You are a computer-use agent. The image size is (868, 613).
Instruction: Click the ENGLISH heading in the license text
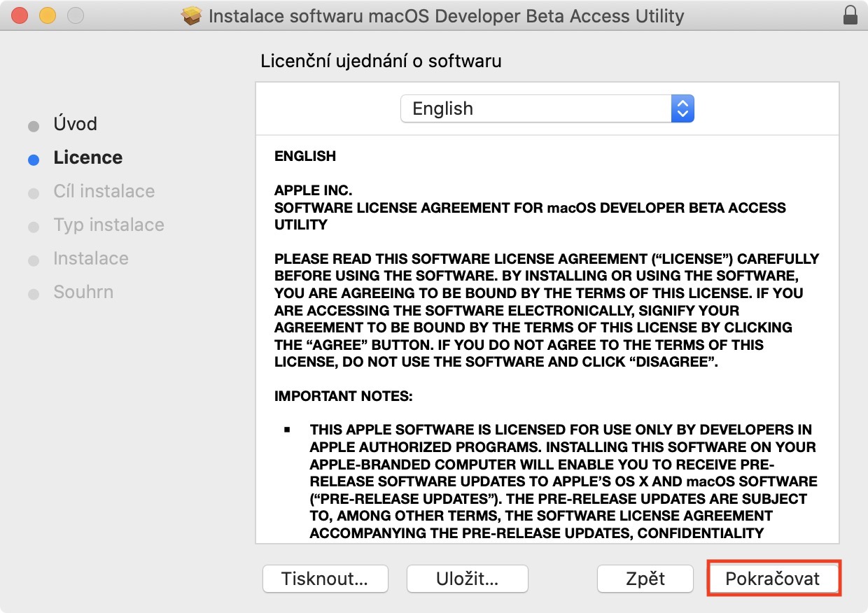pos(305,156)
